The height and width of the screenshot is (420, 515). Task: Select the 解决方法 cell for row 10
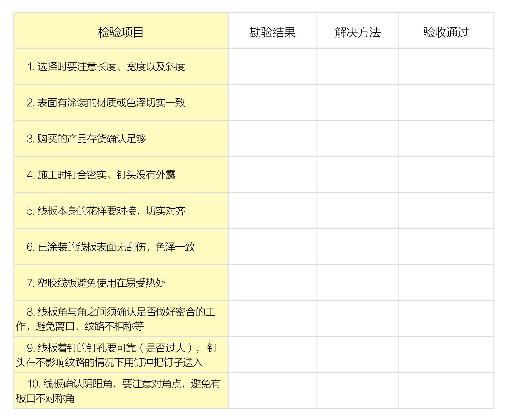[x=358, y=391]
